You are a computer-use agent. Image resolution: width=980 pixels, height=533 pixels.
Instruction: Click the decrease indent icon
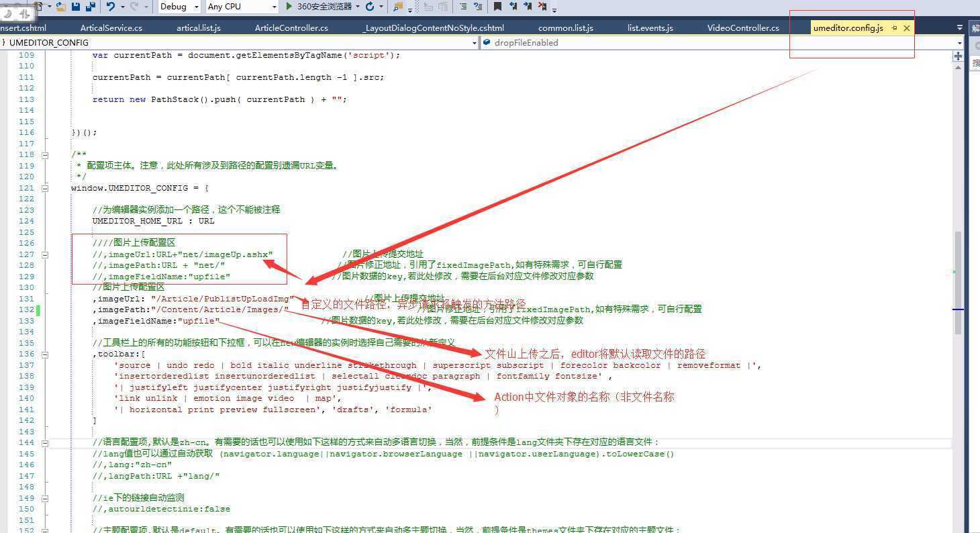(428, 6)
